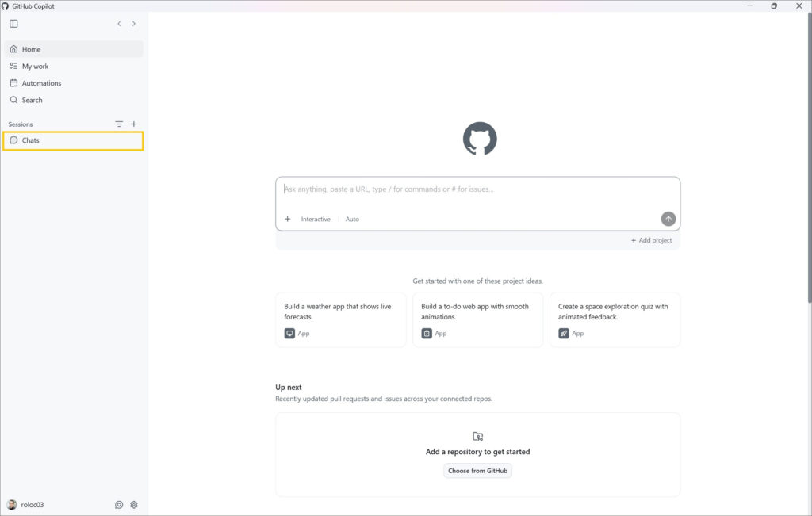The image size is (812, 516).
Task: Choose the space exploration quiz idea
Action: pos(615,320)
